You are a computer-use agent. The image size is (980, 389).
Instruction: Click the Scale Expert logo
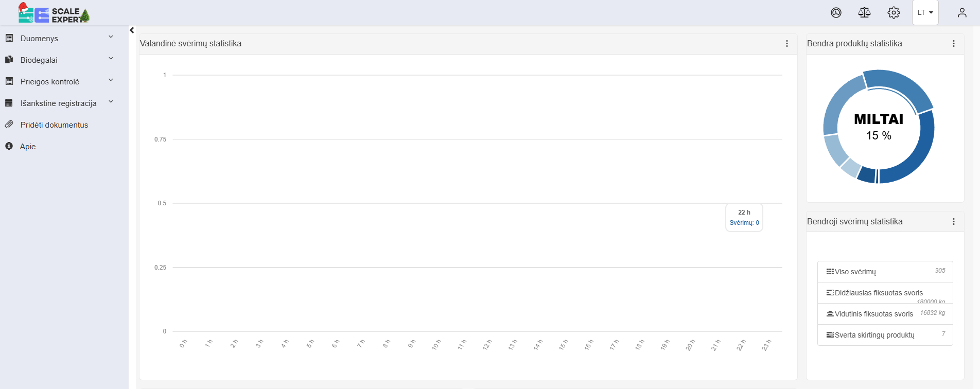(54, 14)
